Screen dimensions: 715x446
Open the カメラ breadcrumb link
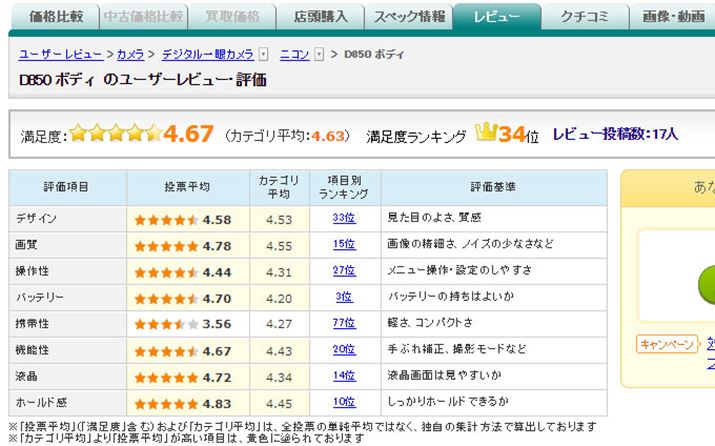coord(130,54)
